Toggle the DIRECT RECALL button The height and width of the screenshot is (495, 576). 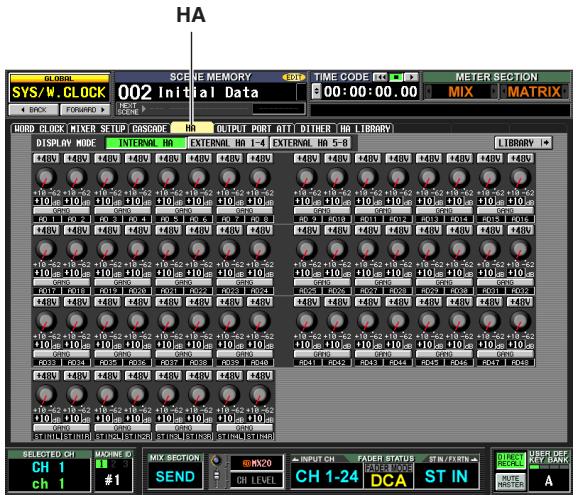click(x=510, y=460)
